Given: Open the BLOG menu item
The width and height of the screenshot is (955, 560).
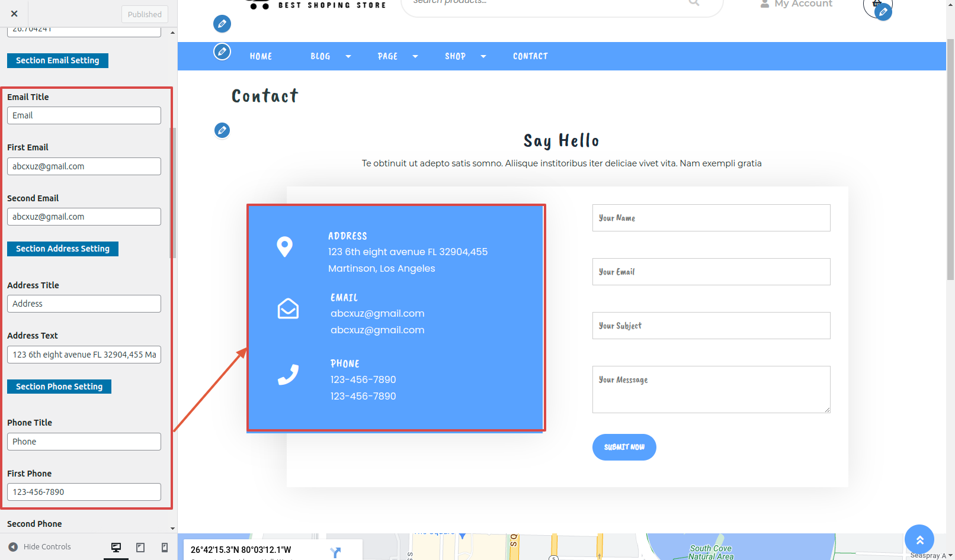Looking at the screenshot, I should (321, 56).
